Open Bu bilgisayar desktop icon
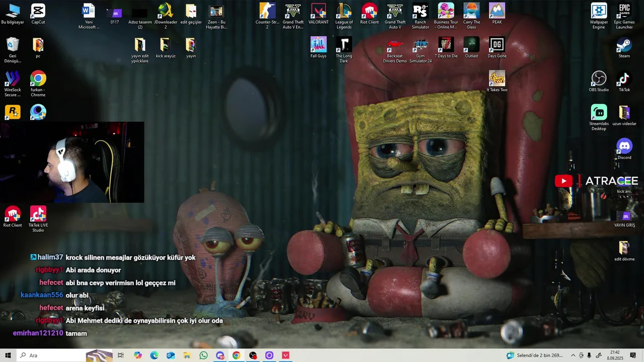 click(13, 14)
